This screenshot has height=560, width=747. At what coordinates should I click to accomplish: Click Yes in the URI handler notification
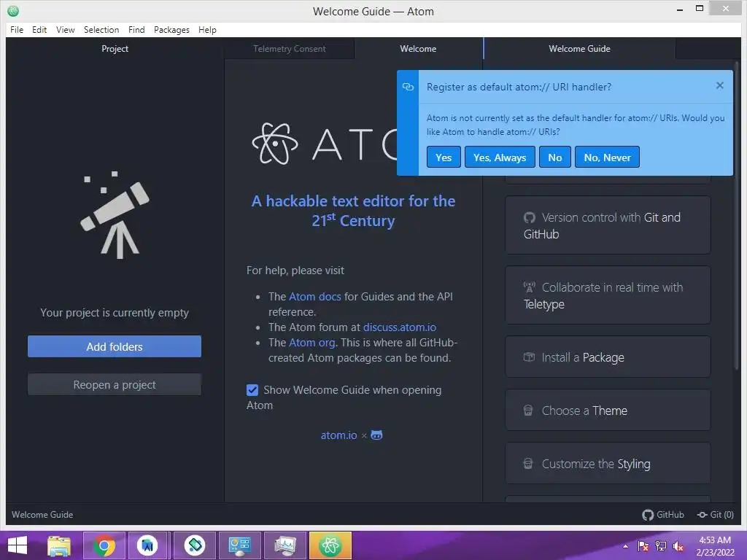point(444,157)
